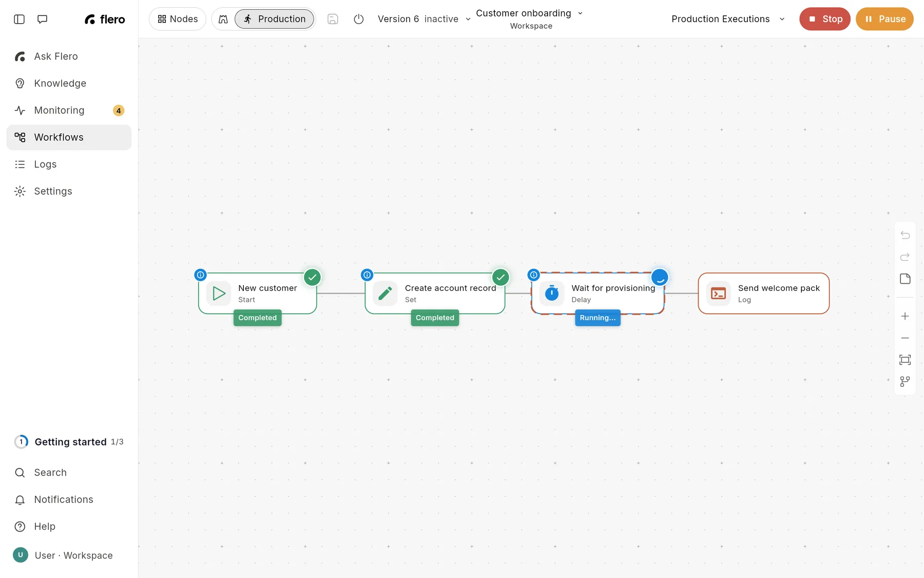The width and height of the screenshot is (924, 578).
Task: Click info icon on Wait for provisioning node
Action: (534, 275)
